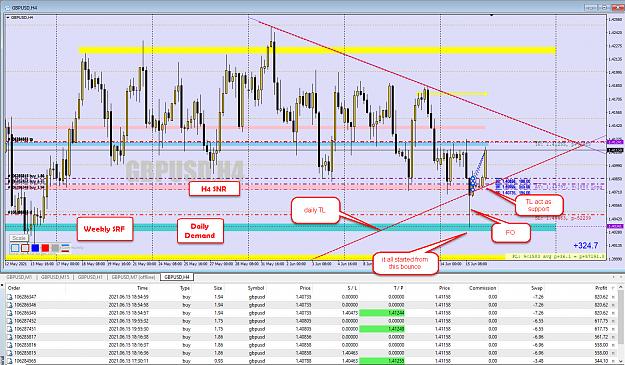Click the +324.7 pips readout on chart

coord(586,245)
